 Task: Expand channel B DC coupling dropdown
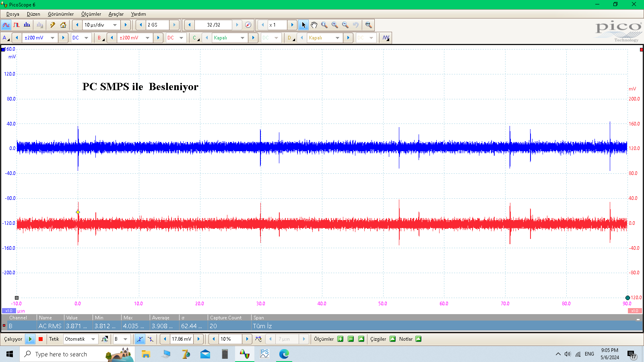click(182, 38)
